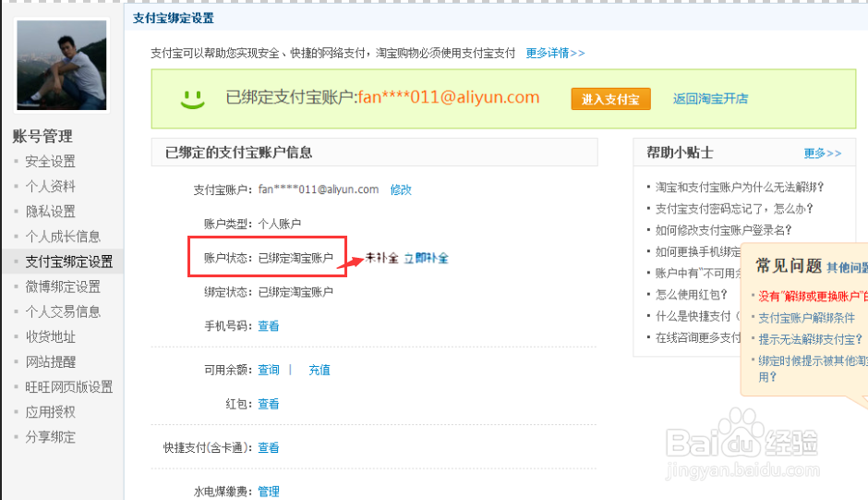The image size is (868, 500).
Task: Open 安全设置 in sidebar
Action: pyautogui.click(x=51, y=162)
